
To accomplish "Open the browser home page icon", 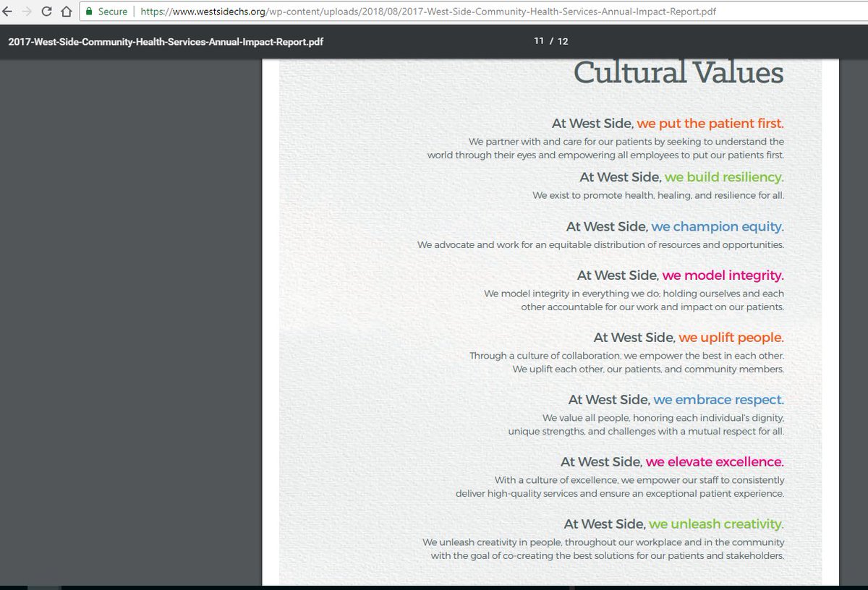I will pyautogui.click(x=66, y=12).
